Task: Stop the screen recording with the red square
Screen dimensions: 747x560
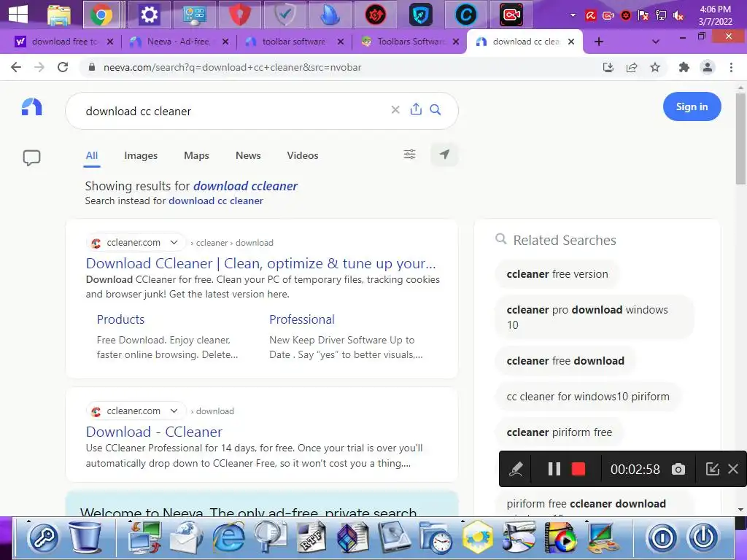Action: point(578,469)
